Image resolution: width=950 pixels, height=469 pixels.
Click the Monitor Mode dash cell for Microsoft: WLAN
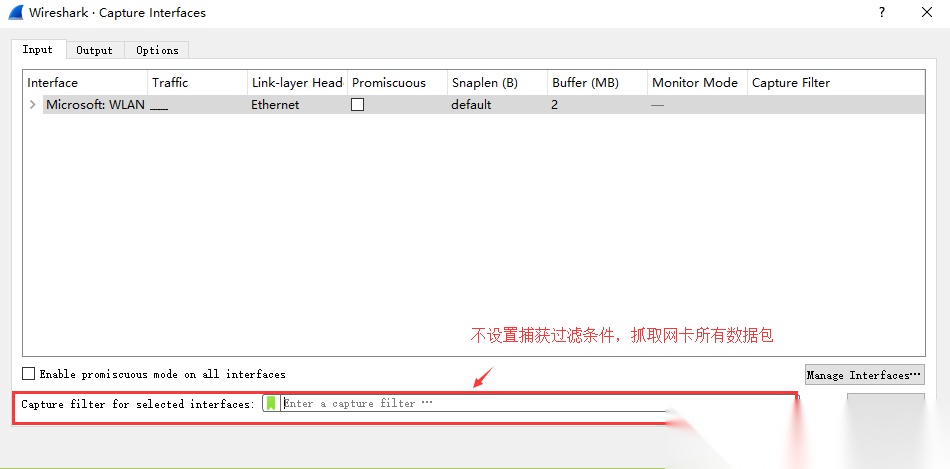pos(657,105)
